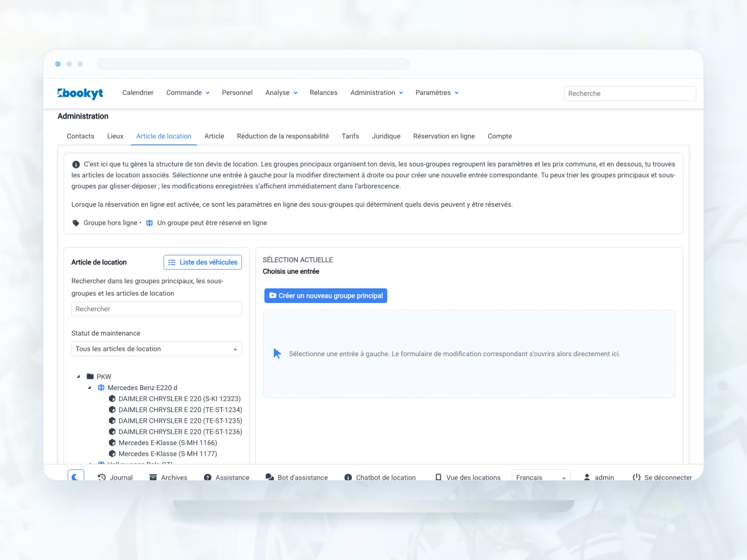Open Journal in the footer bar

pyautogui.click(x=115, y=477)
